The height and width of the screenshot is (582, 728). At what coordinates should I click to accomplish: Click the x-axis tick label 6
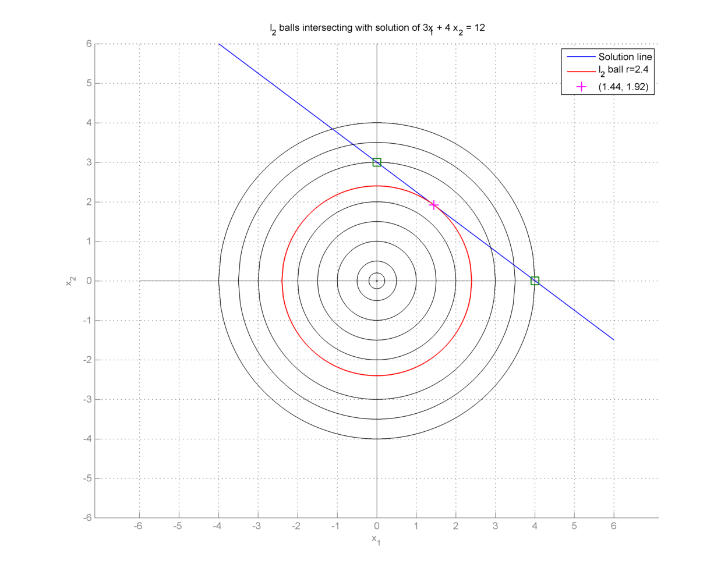(x=614, y=526)
